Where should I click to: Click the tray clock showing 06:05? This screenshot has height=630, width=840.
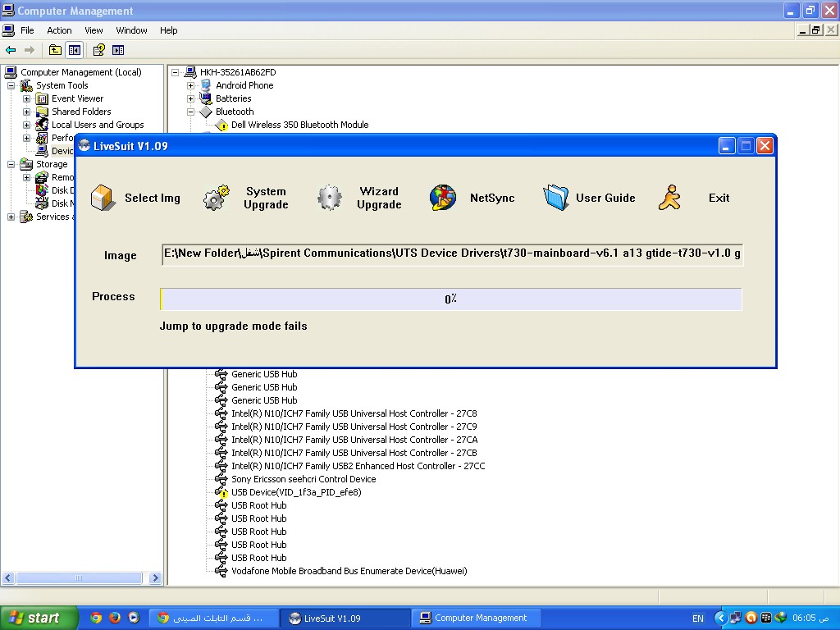pos(810,619)
